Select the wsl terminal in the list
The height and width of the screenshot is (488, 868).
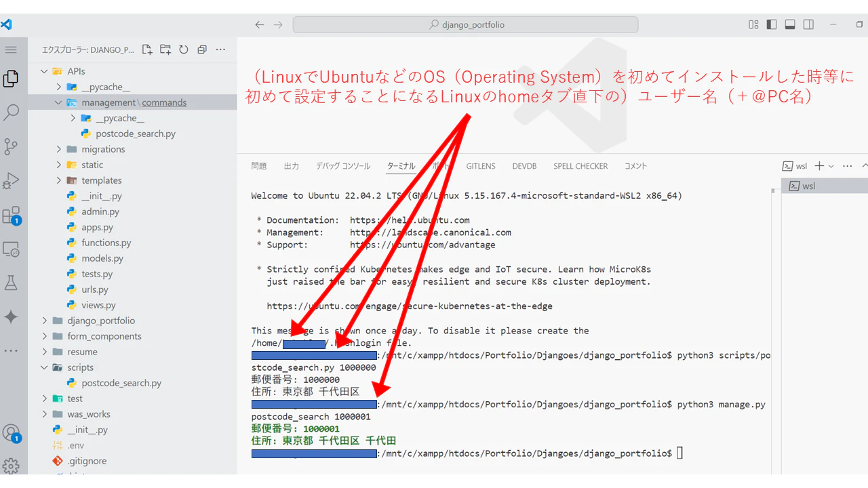(825, 186)
